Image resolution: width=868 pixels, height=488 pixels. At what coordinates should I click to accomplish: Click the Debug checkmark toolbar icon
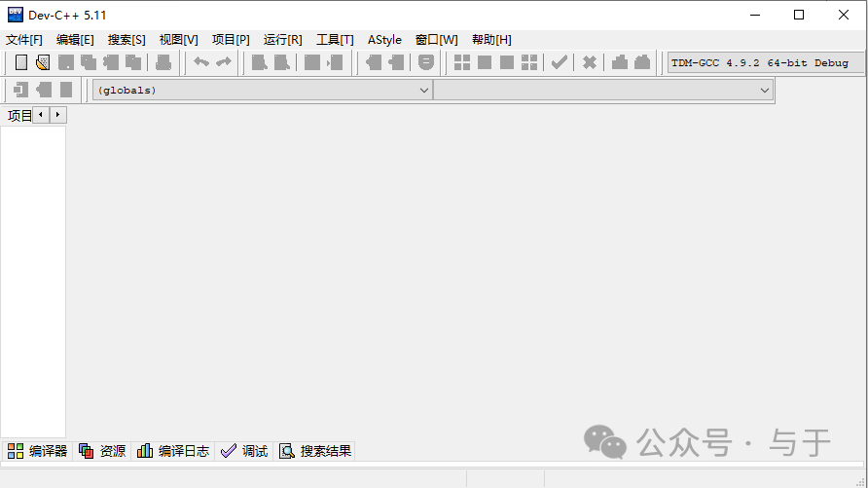point(560,62)
